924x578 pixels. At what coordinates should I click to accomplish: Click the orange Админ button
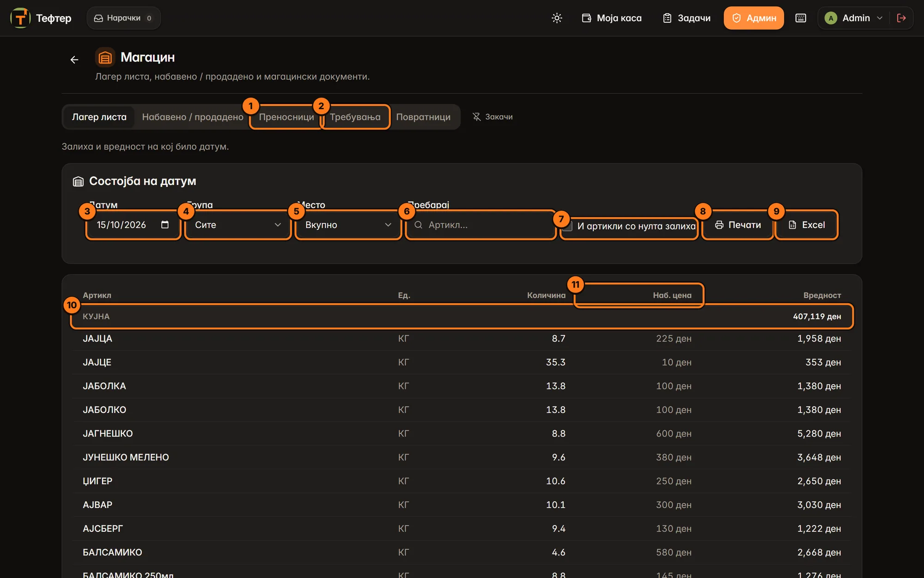pos(754,18)
